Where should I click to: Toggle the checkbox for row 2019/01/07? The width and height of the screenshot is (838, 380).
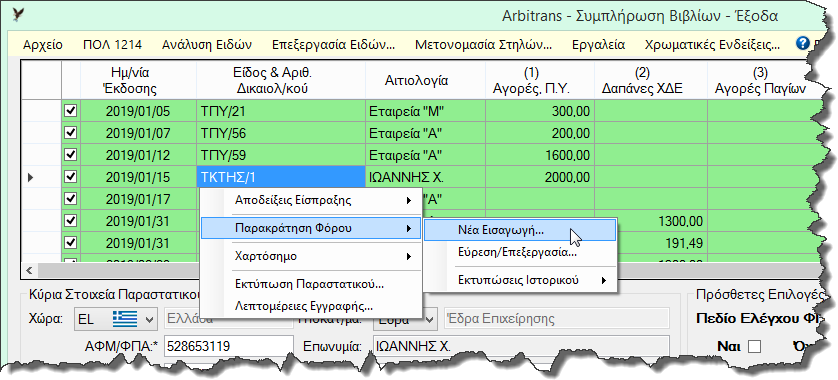point(71,133)
